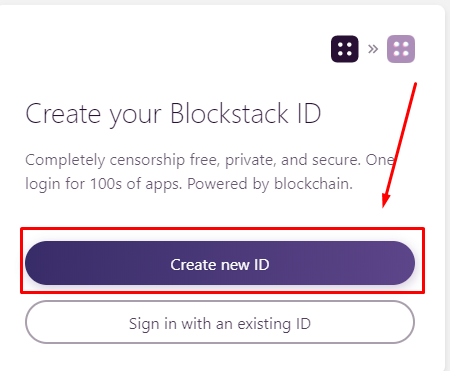Click the light purple four-dot app icon
Screen dimensions: 450x371
click(x=401, y=49)
